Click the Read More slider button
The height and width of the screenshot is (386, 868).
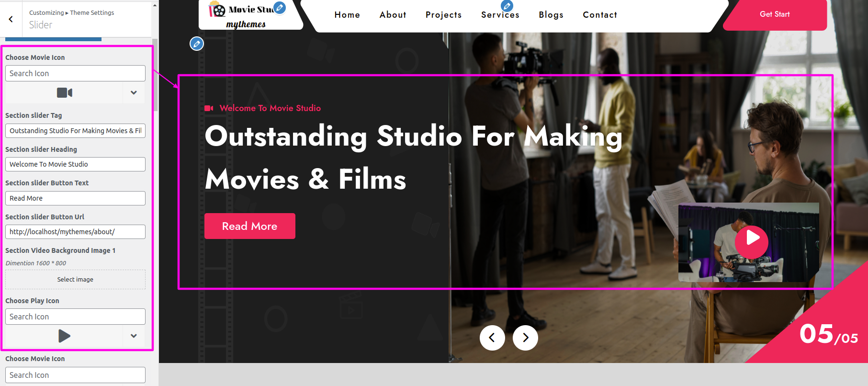tap(250, 226)
